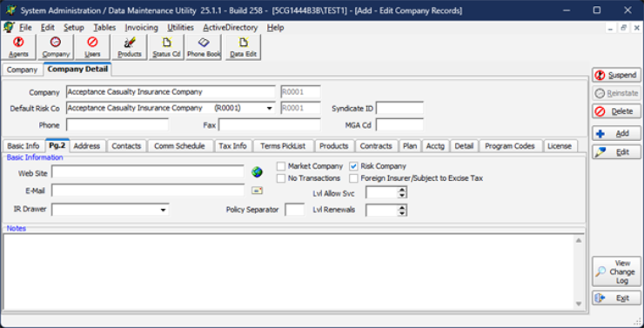Check Foreign Insurer/Subject to Excise Tax
Viewport: 644px width, 328px height.
click(353, 178)
